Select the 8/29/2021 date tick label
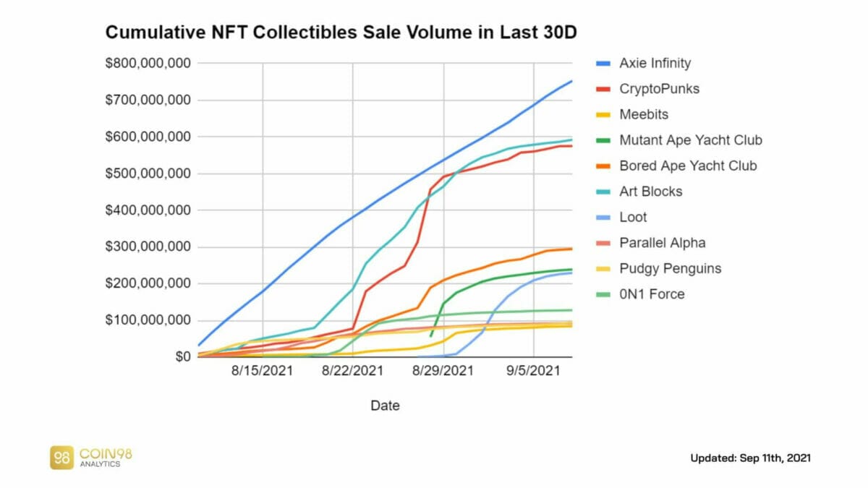 point(443,372)
